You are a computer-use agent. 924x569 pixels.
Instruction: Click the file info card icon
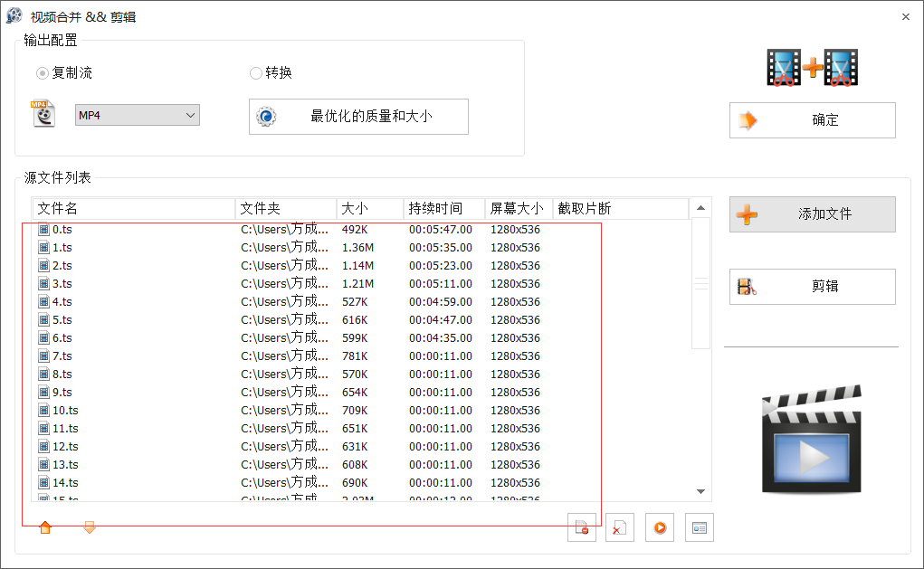tap(700, 527)
